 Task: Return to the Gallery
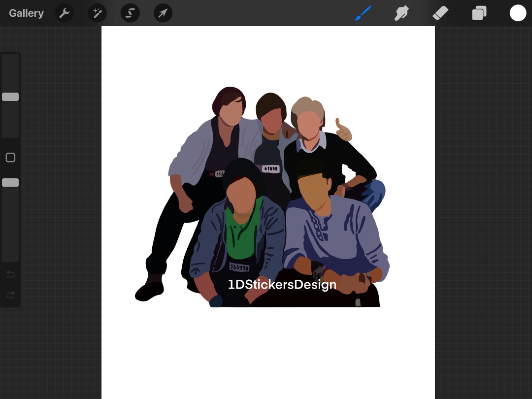[26, 13]
